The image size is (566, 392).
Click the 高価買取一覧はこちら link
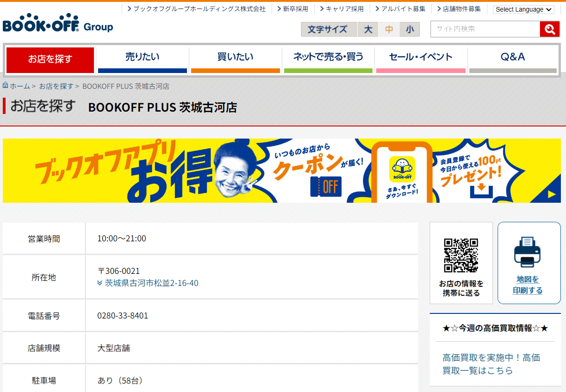491,364
